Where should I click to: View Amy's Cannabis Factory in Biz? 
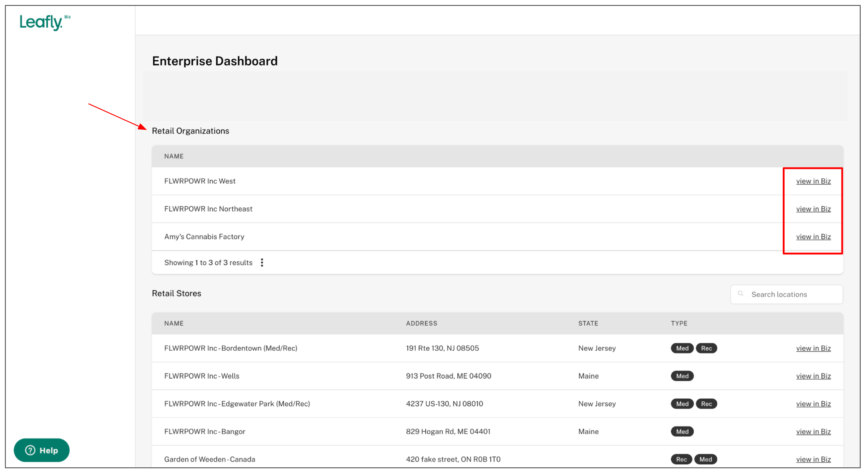click(813, 237)
